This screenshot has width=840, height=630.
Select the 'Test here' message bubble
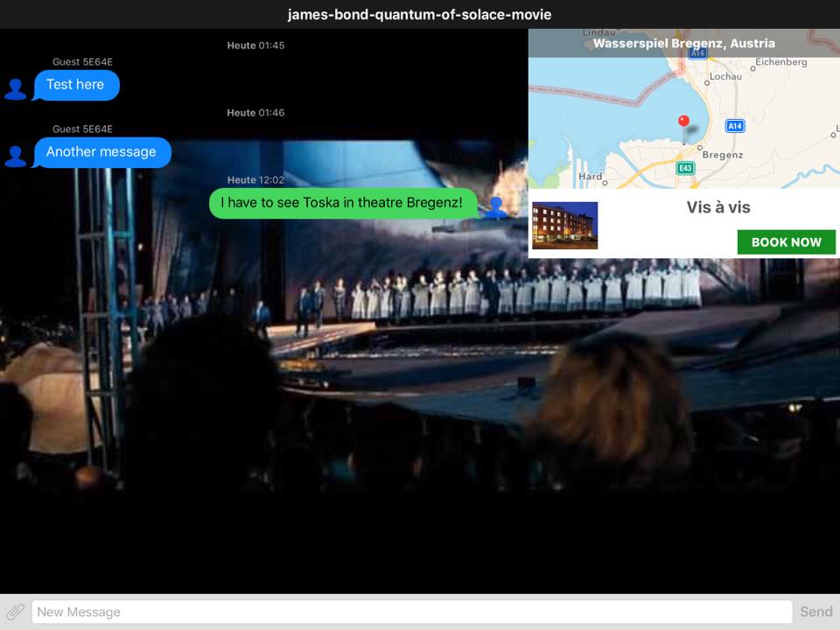pos(75,85)
